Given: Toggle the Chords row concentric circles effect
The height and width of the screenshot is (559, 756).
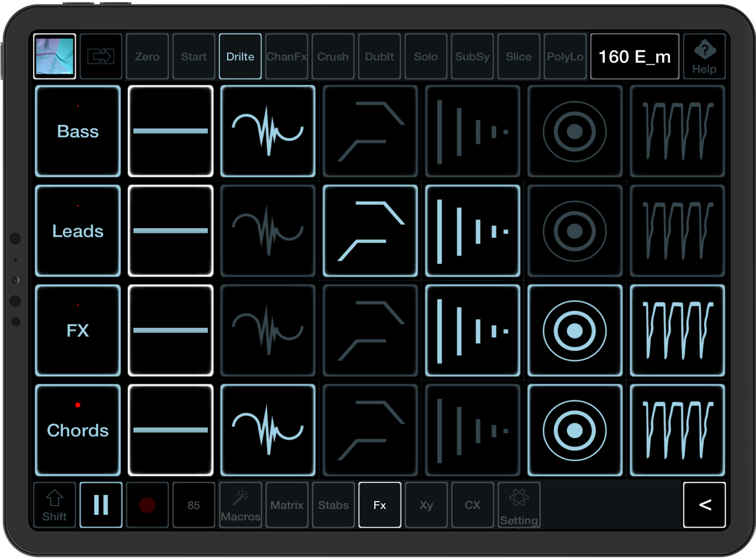Looking at the screenshot, I should click(x=575, y=430).
